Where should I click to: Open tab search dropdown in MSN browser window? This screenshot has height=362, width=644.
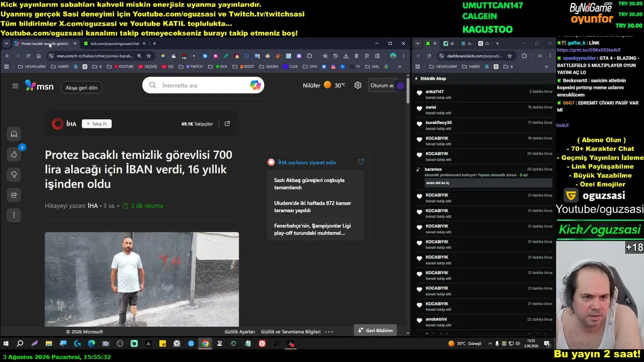[x=7, y=44]
